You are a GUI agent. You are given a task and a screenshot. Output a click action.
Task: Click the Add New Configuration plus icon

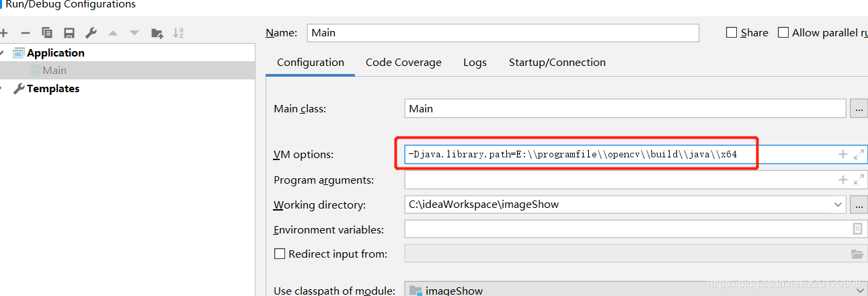point(3,33)
